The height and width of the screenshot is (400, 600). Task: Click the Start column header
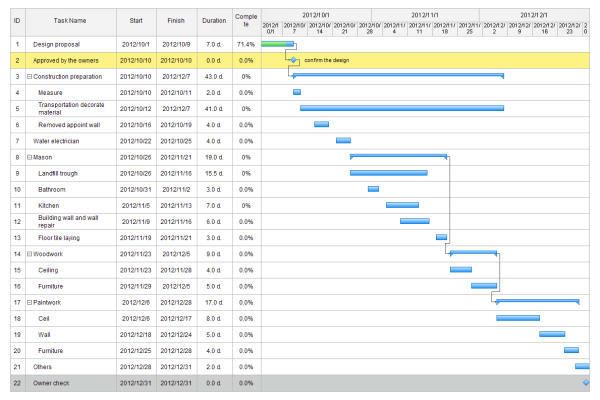pyautogui.click(x=136, y=20)
